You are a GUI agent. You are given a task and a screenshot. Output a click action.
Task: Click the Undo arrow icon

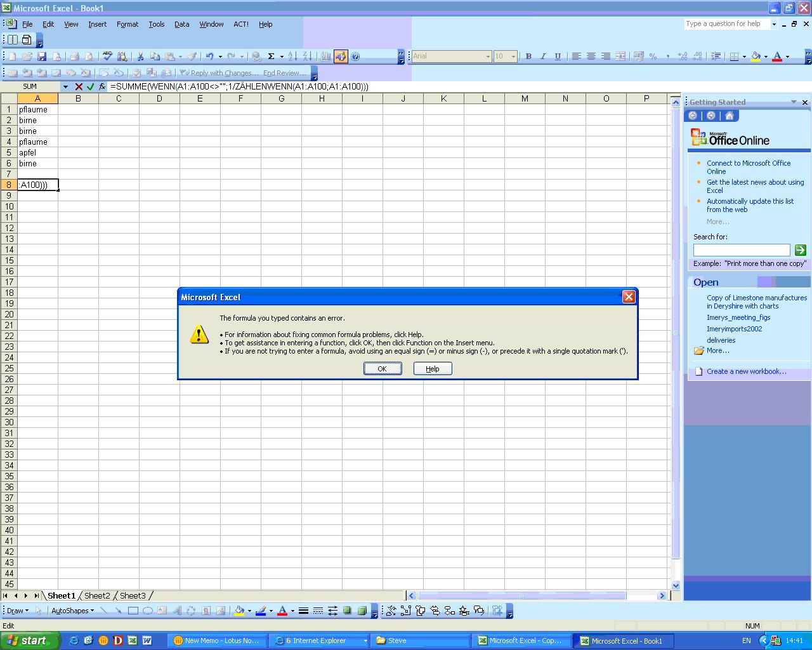209,56
